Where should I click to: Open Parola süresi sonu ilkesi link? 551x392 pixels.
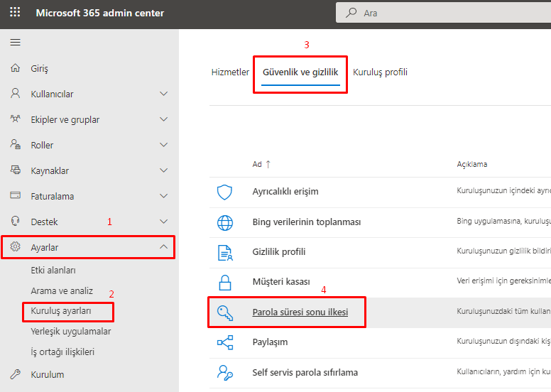pyautogui.click(x=300, y=312)
